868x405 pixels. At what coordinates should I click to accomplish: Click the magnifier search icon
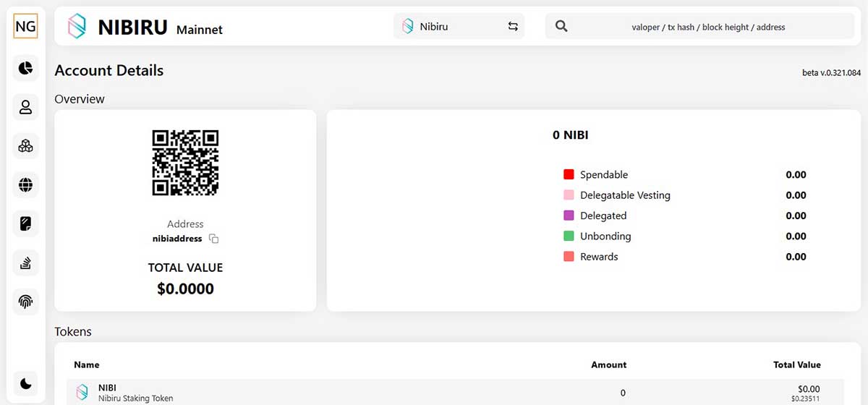click(561, 26)
